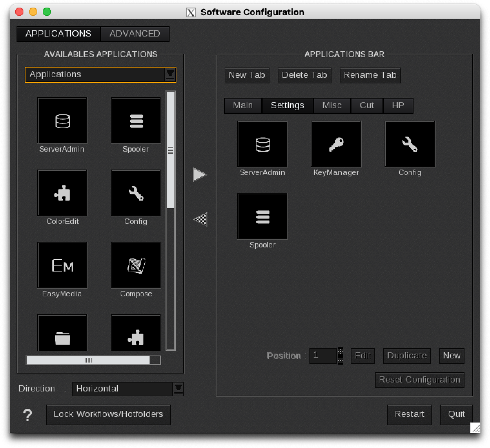Open the help question mark
Viewport: 490px width, 448px height.
coord(28,415)
